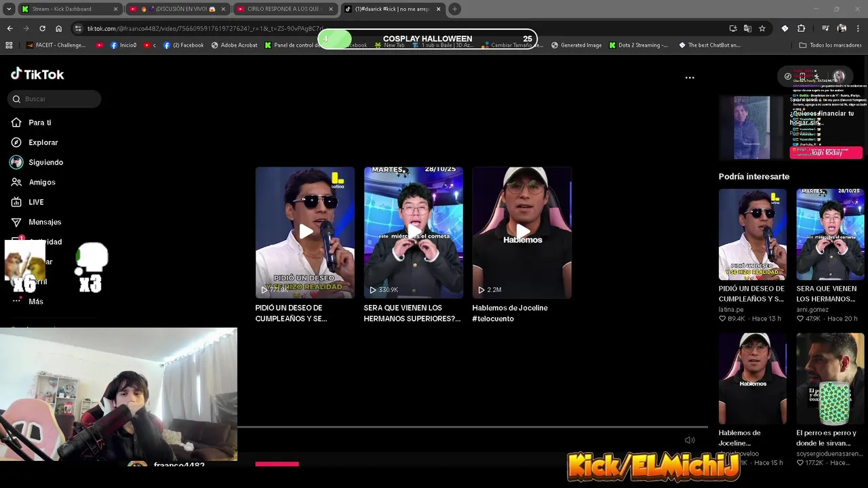Click the Podría interesarte heading
868x488 pixels.
click(x=754, y=176)
